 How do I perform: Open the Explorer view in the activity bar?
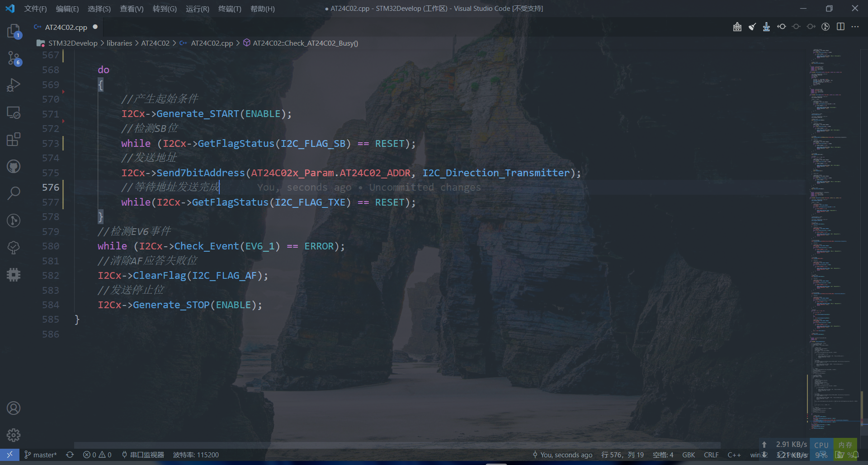point(14,31)
